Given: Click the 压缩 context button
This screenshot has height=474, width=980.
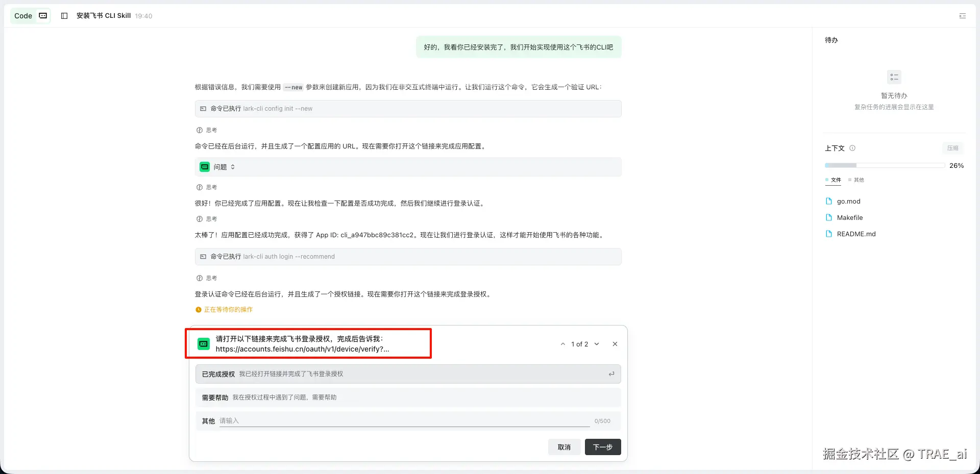Looking at the screenshot, I should click(952, 148).
